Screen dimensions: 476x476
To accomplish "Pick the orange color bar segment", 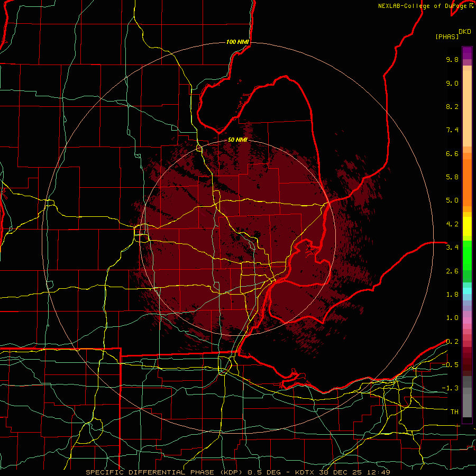I will coord(467,182).
